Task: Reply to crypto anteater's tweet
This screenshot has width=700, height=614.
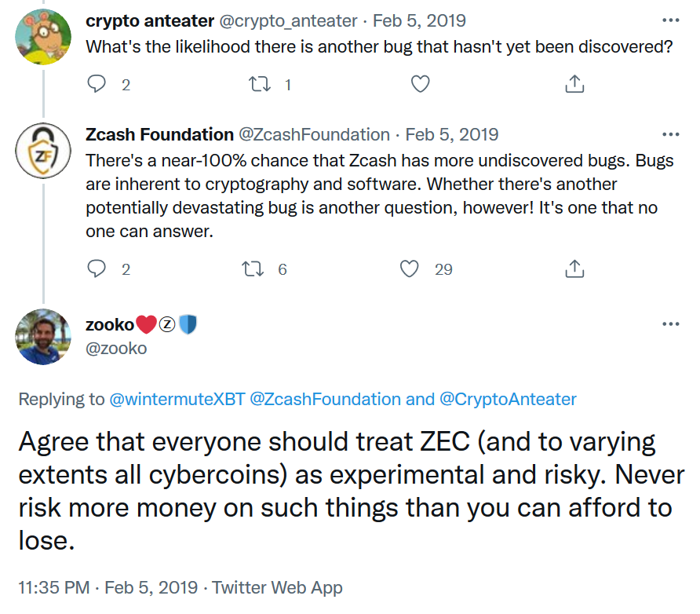Action: coord(97,84)
